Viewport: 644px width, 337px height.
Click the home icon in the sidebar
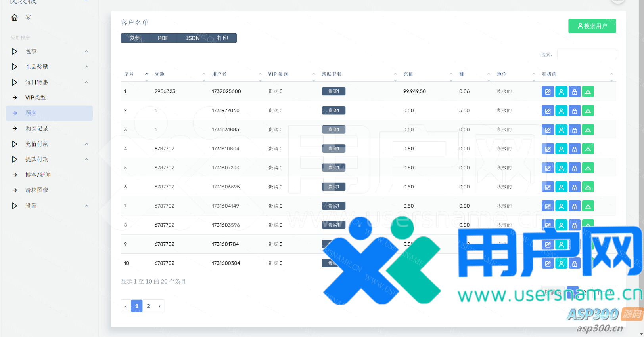tap(15, 17)
